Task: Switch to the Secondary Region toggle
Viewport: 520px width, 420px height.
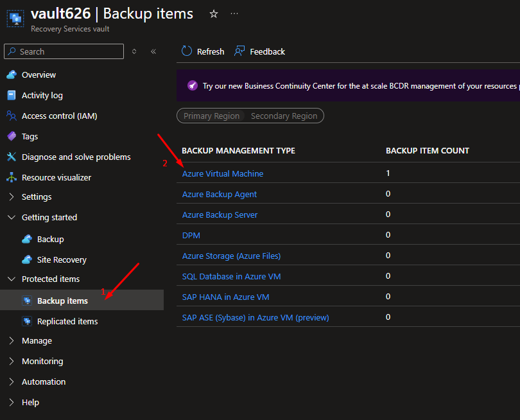Action: click(x=284, y=116)
